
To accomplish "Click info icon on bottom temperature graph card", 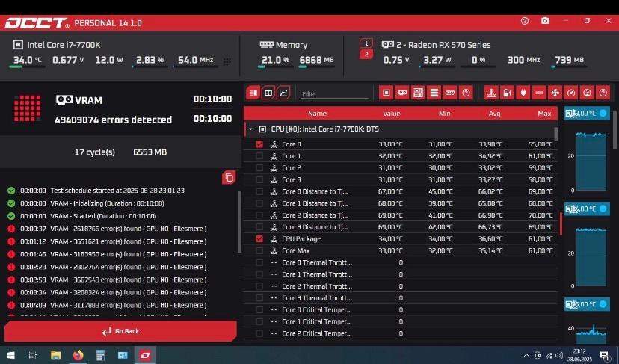I will pyautogui.click(x=603, y=304).
